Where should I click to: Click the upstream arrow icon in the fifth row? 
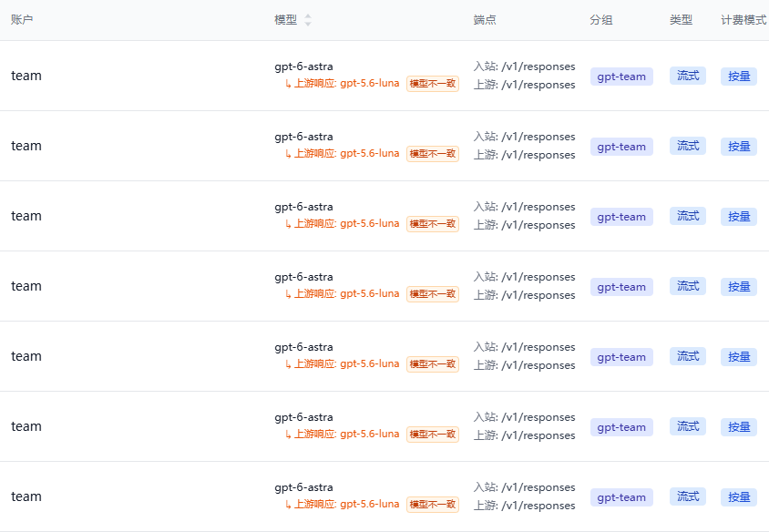[x=288, y=364]
